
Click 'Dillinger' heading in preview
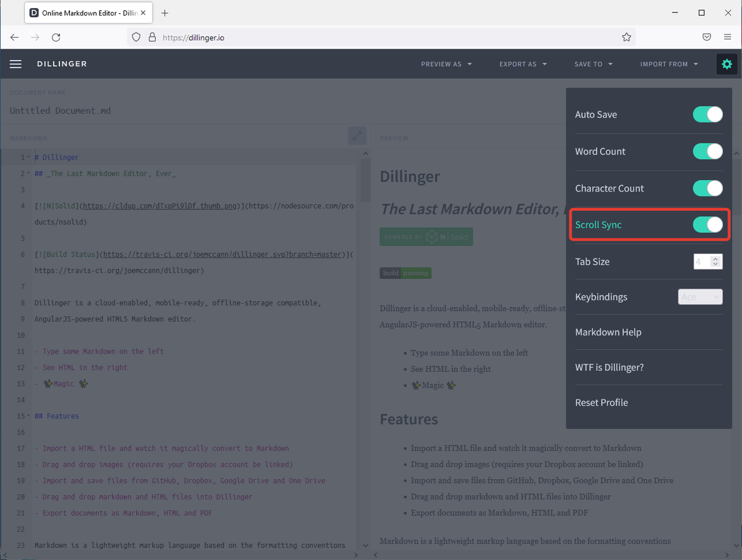pyautogui.click(x=410, y=176)
